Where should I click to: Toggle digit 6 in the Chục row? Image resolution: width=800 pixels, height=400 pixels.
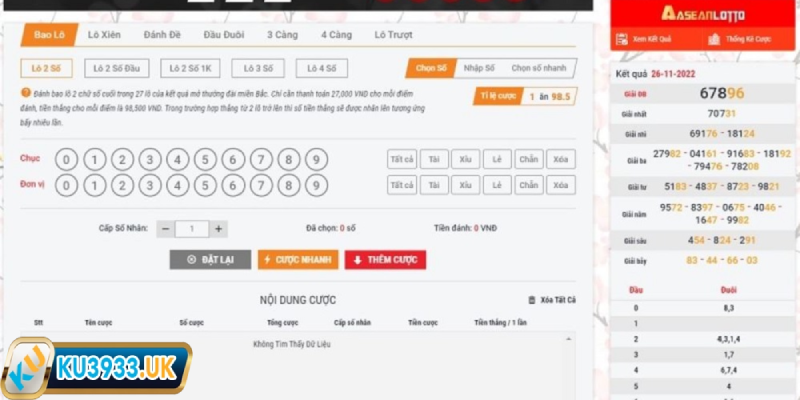[x=233, y=160]
